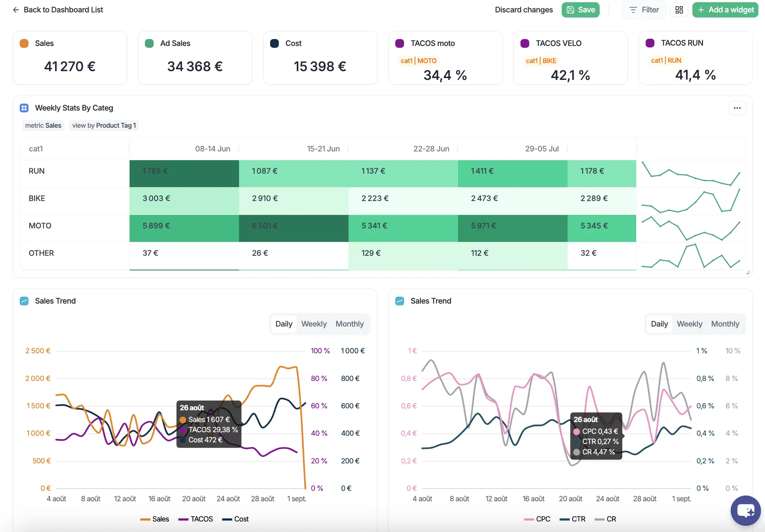This screenshot has height=532, width=765.
Task: Click the cat1 | RUN filter tag
Action: 666,61
